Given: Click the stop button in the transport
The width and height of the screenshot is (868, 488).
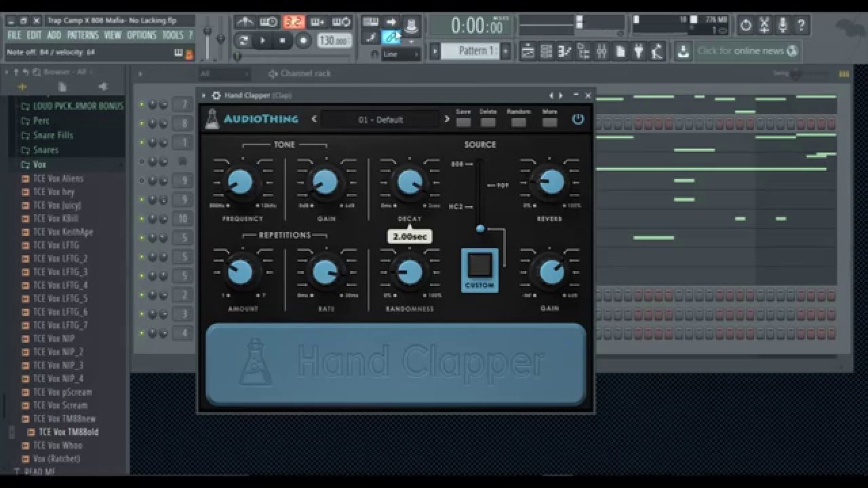Looking at the screenshot, I should (283, 41).
